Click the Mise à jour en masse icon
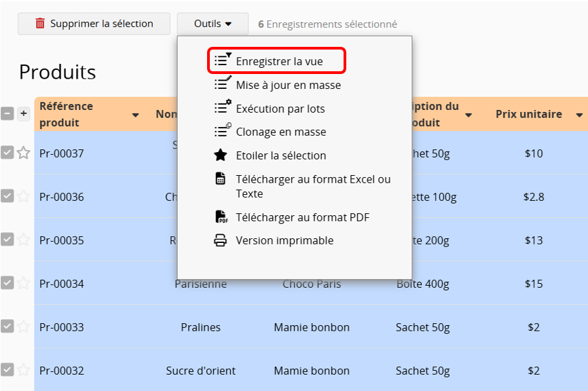This screenshot has width=588, height=391. pyautogui.click(x=222, y=84)
